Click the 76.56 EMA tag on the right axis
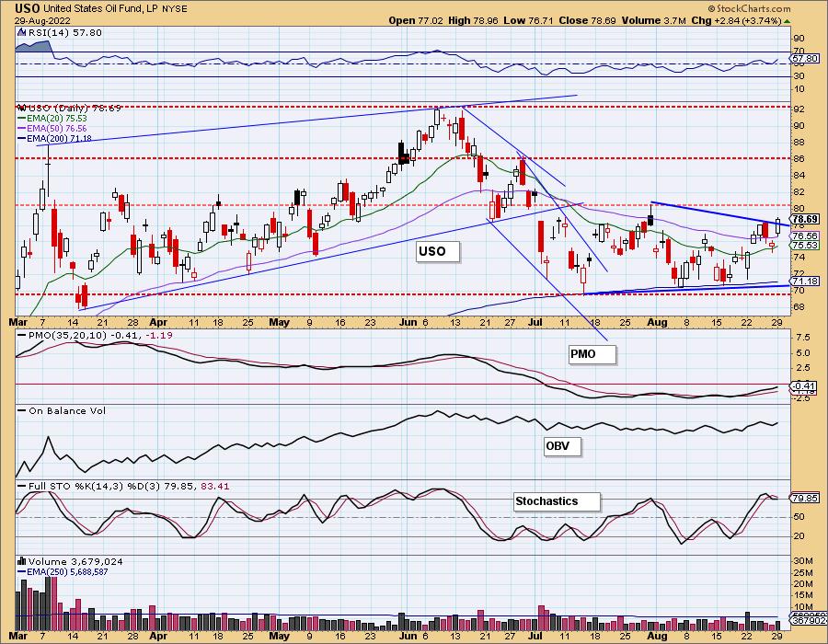This screenshot has width=828, height=644. (805, 236)
